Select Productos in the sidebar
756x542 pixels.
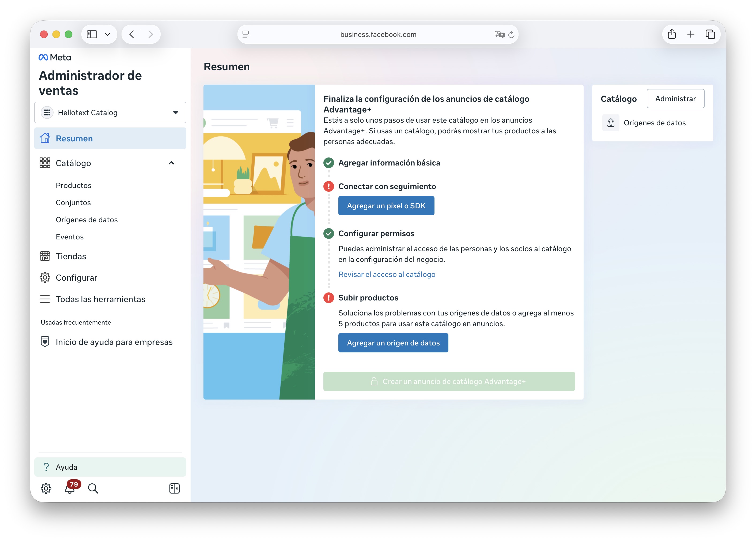[x=73, y=185]
